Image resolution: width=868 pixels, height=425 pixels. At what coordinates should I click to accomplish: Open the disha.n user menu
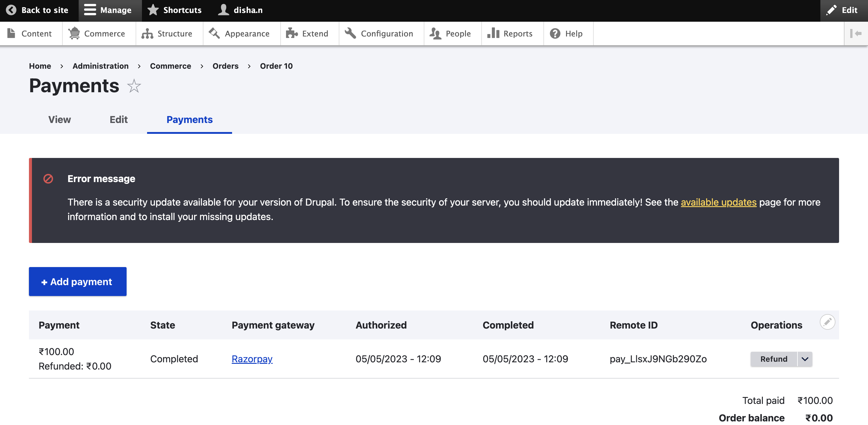240,10
